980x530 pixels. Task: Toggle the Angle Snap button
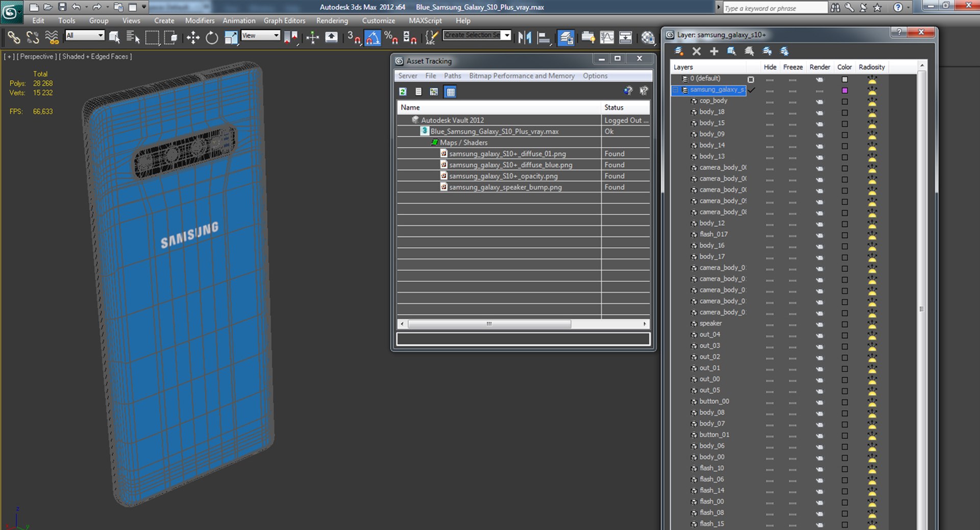pyautogui.click(x=373, y=37)
